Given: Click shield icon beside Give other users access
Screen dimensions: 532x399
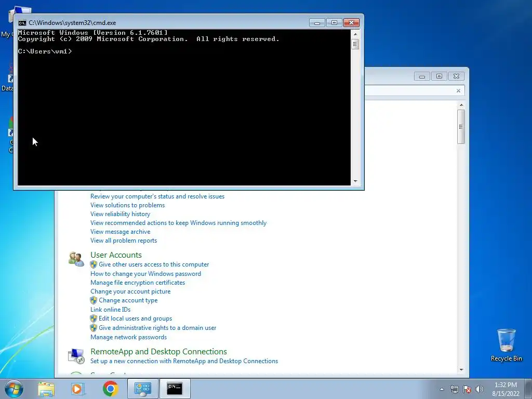Looking at the screenshot, I should [94, 264].
